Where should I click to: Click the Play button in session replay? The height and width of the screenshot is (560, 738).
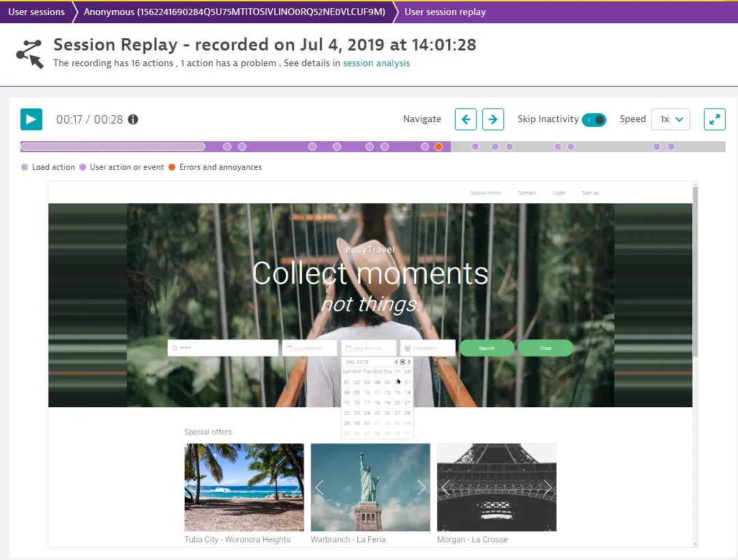(x=31, y=119)
